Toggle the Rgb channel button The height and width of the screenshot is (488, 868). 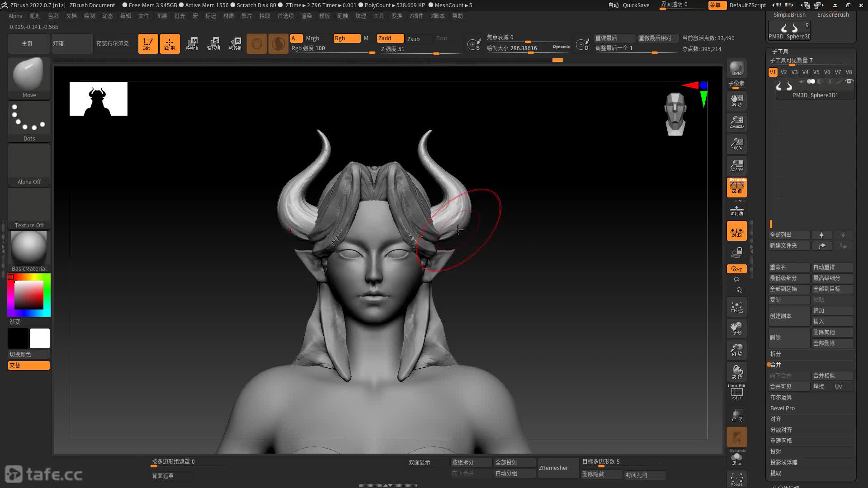347,38
